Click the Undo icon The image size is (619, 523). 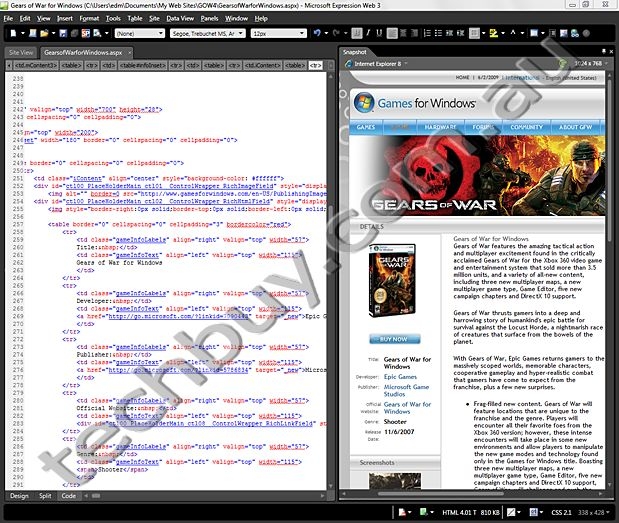[317, 34]
